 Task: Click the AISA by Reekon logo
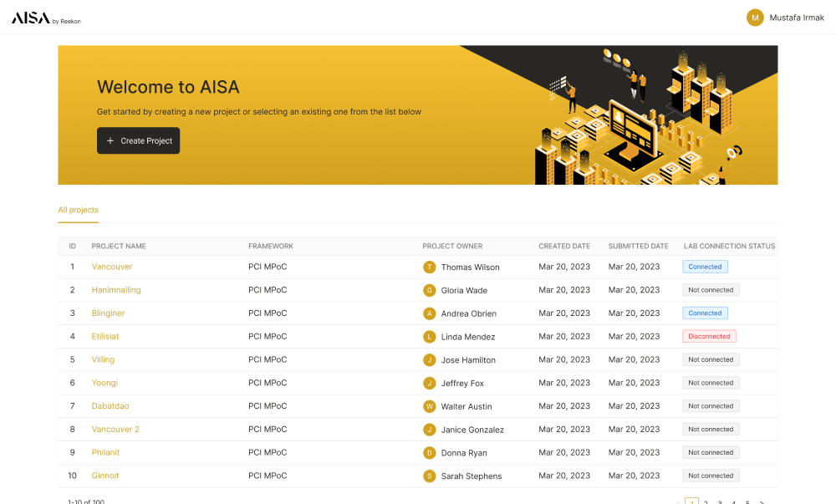(46, 18)
